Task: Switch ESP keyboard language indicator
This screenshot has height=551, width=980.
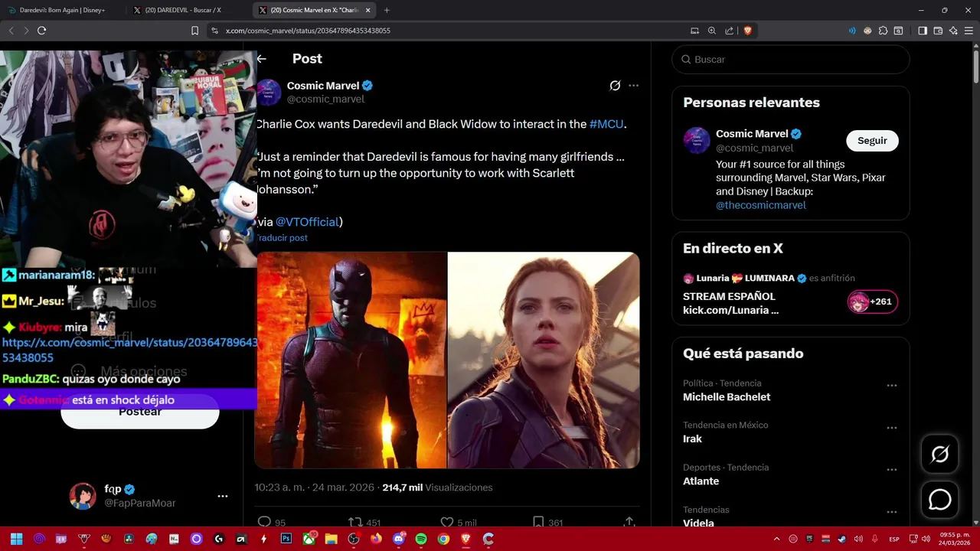Action: pos(894,539)
